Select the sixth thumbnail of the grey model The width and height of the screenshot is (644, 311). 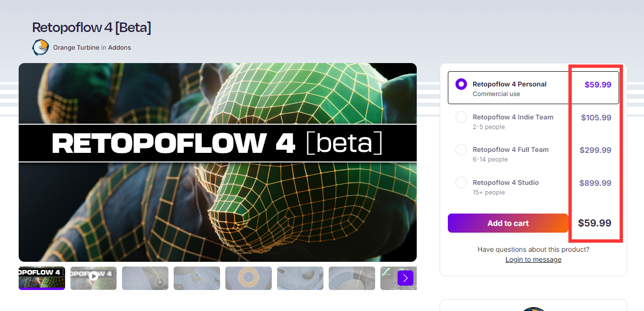click(300, 278)
